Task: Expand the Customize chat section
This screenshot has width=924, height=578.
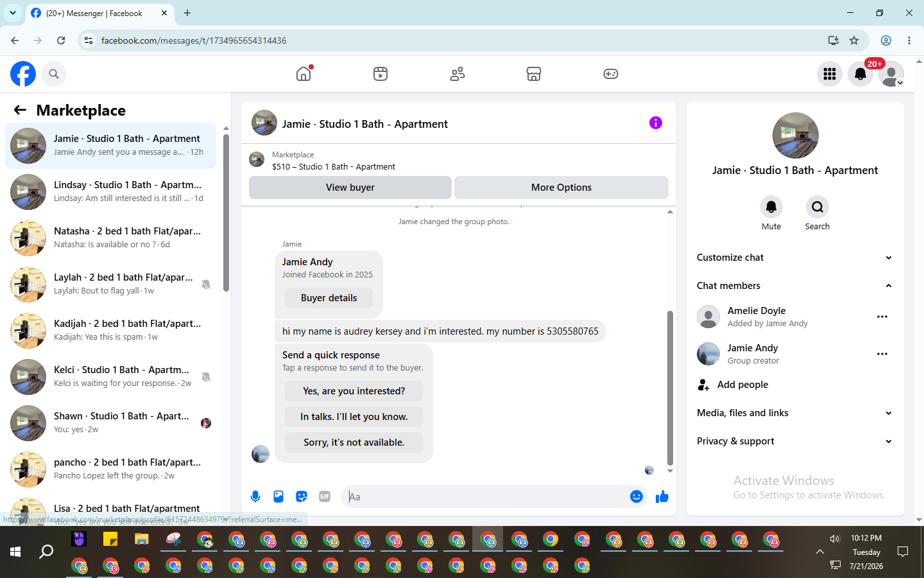Action: (x=795, y=258)
